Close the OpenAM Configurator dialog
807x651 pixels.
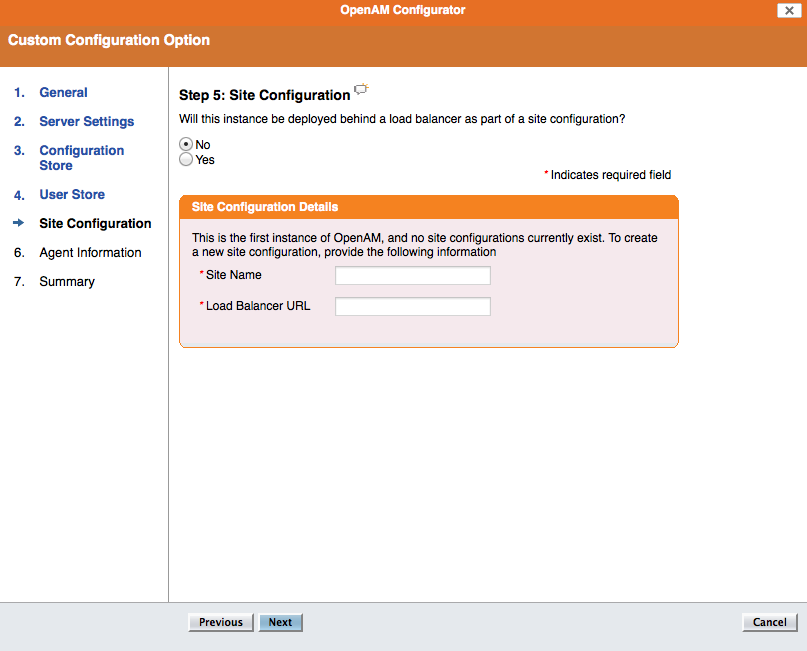pos(789,10)
